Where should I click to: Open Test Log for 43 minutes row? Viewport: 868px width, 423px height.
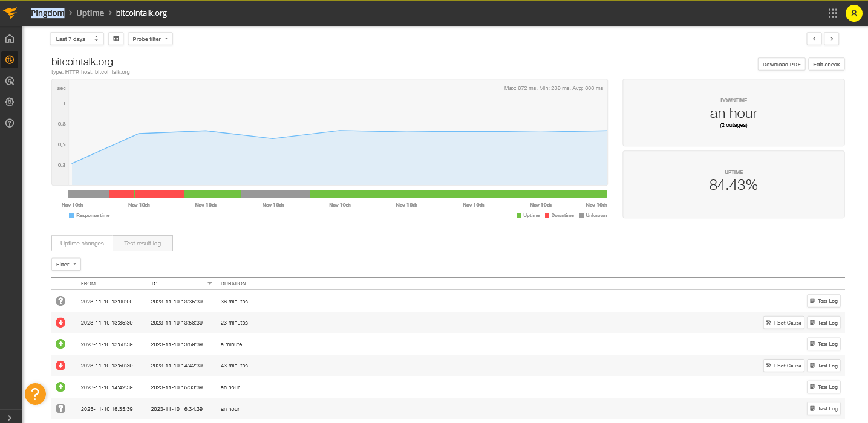824,366
